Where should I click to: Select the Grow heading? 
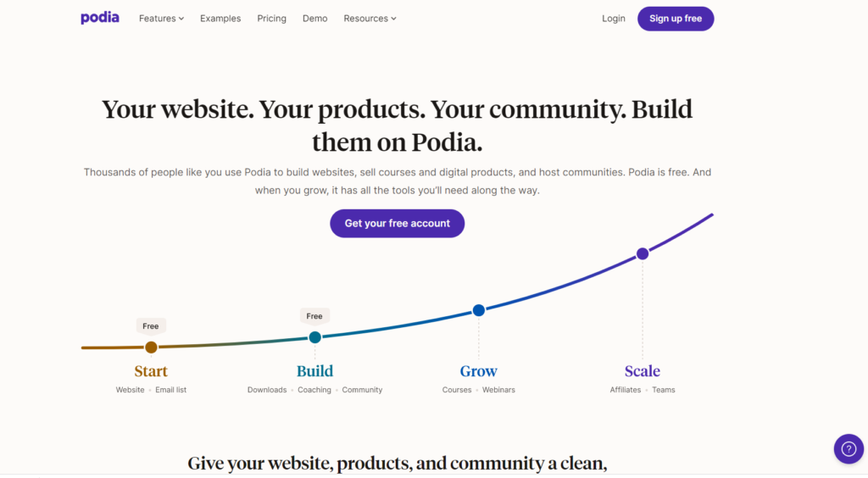[479, 370]
